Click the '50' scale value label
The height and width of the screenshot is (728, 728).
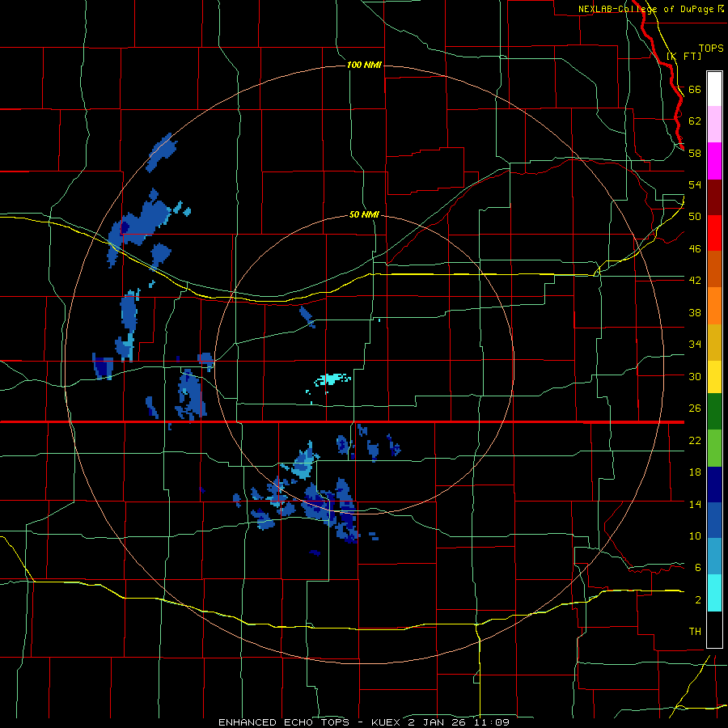click(695, 216)
